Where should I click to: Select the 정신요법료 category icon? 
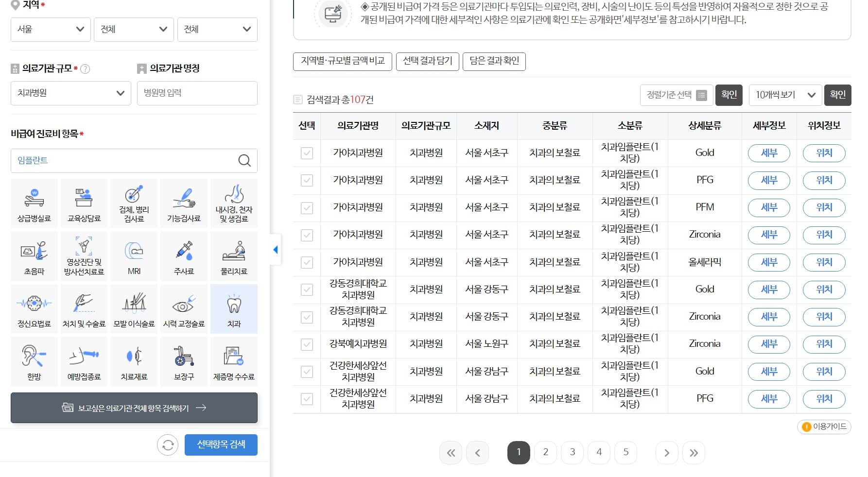(34, 309)
